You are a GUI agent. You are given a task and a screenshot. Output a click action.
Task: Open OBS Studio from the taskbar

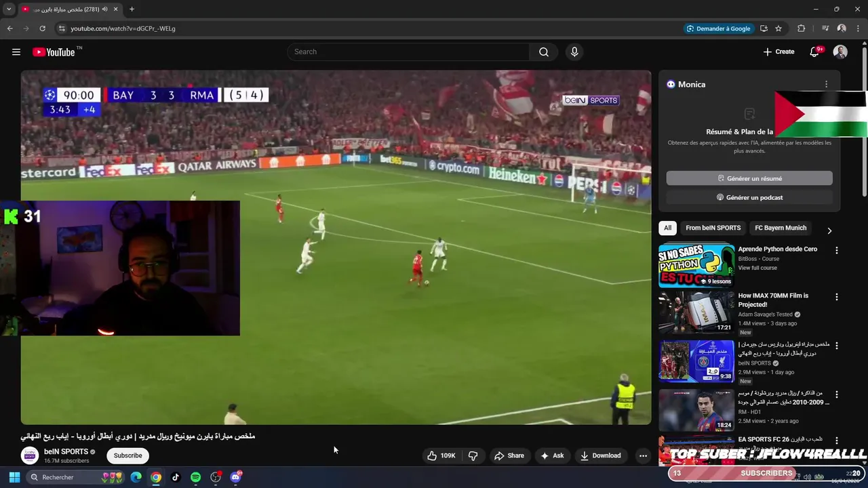pos(216,477)
